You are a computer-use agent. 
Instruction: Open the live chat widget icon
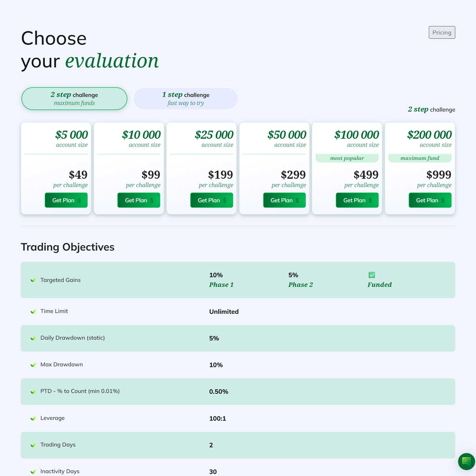pyautogui.click(x=466, y=461)
